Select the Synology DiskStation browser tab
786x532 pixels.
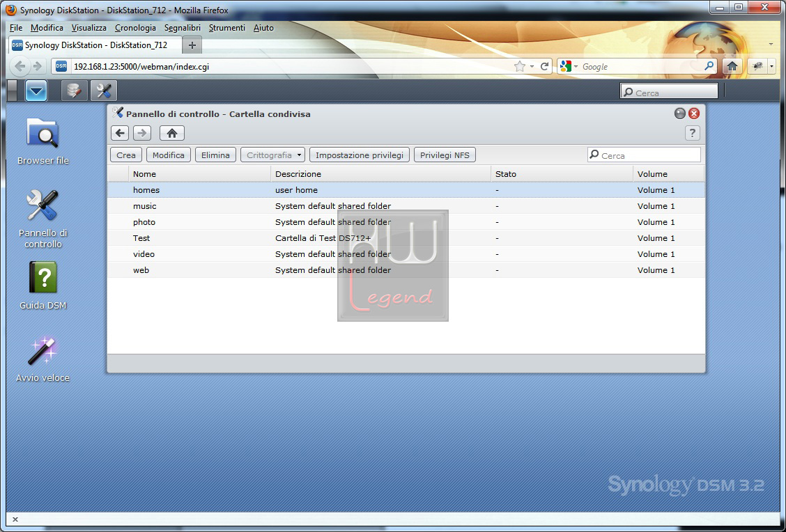(95, 45)
